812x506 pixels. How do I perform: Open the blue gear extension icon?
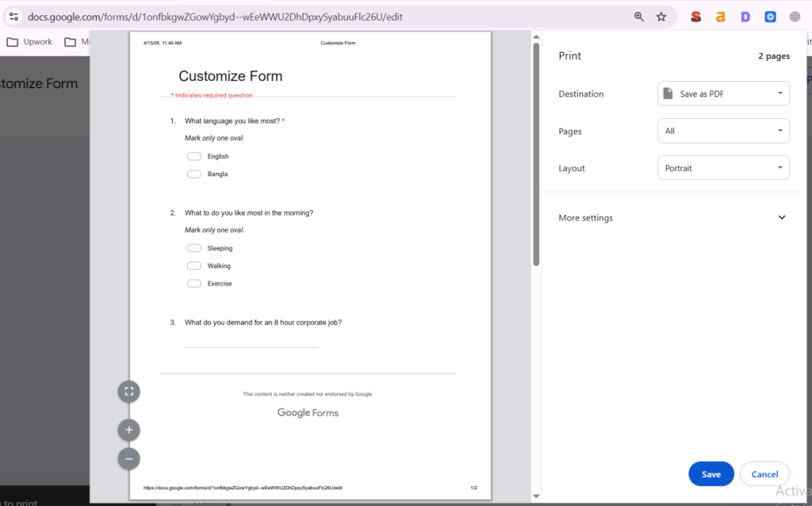tap(770, 17)
